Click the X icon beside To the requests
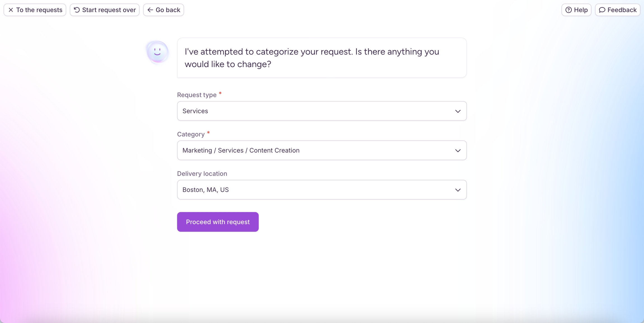Image resolution: width=644 pixels, height=323 pixels. point(11,10)
